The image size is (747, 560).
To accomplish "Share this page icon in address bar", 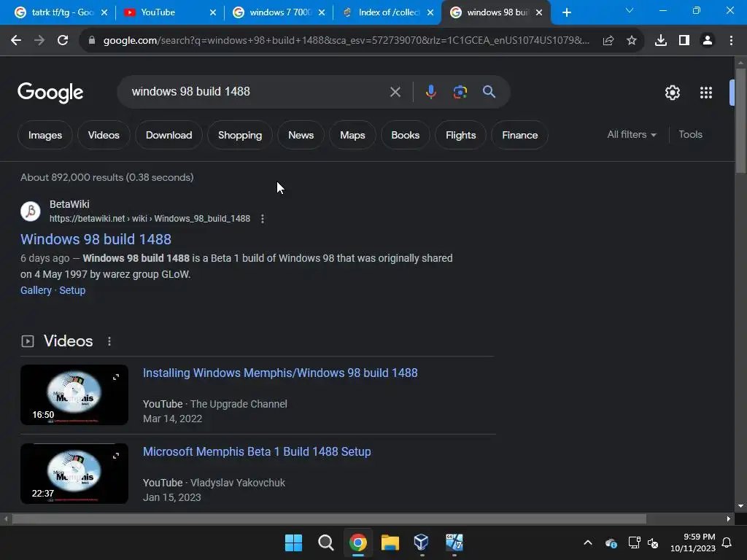I will 608,41.
